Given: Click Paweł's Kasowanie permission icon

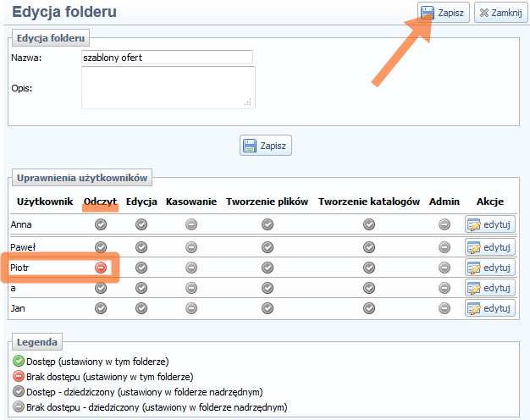Looking at the screenshot, I should point(191,246).
